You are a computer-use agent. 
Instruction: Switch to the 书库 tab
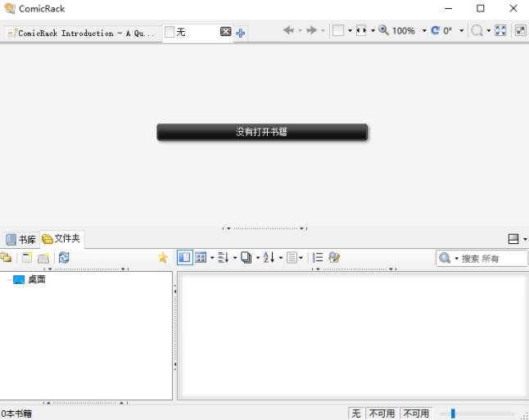21,239
